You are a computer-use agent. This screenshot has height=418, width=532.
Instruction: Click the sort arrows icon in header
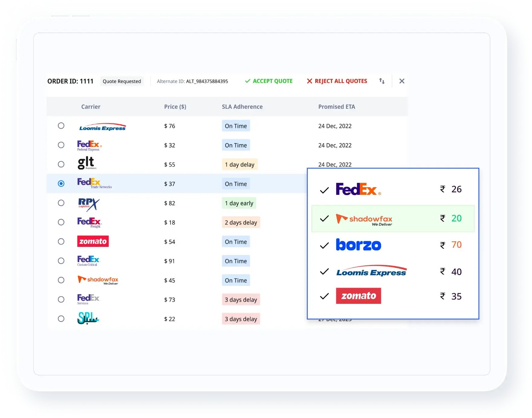[x=382, y=81]
